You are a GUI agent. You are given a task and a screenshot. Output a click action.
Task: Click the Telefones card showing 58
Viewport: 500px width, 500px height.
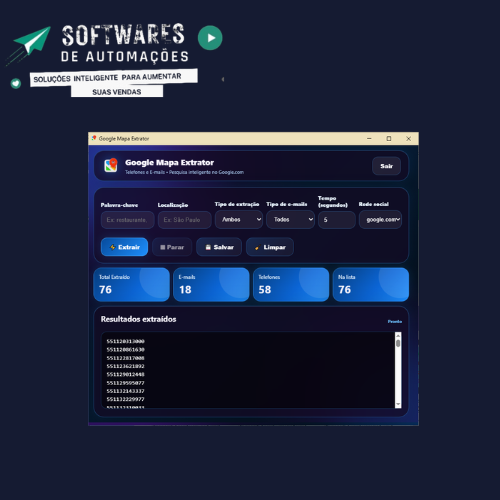(291, 284)
